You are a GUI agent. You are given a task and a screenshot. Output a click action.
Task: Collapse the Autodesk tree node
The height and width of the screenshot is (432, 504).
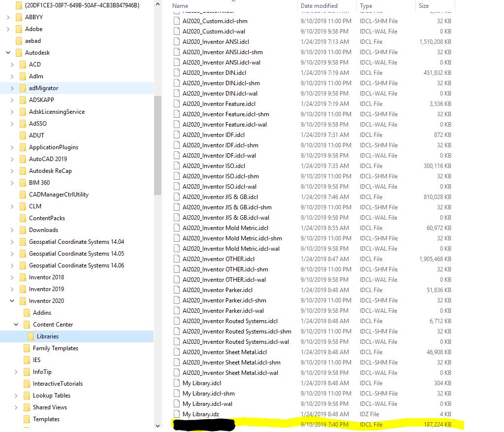pyautogui.click(x=8, y=52)
